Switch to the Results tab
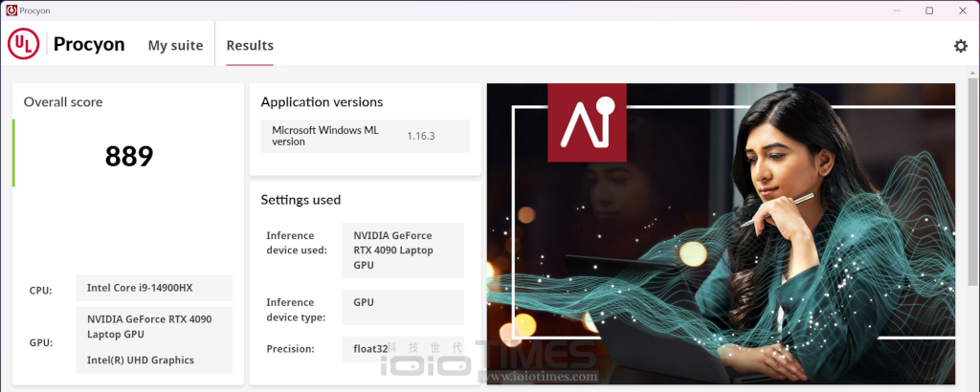This screenshot has width=980, height=392. (x=250, y=46)
